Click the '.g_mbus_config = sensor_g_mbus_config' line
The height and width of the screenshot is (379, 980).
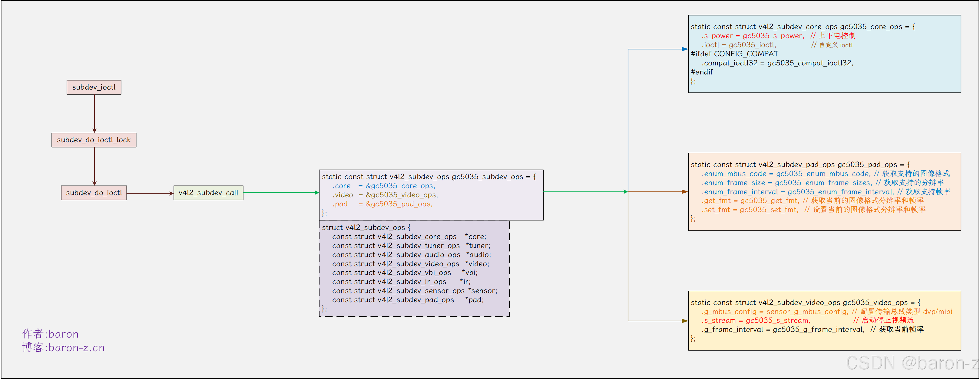coord(827,312)
